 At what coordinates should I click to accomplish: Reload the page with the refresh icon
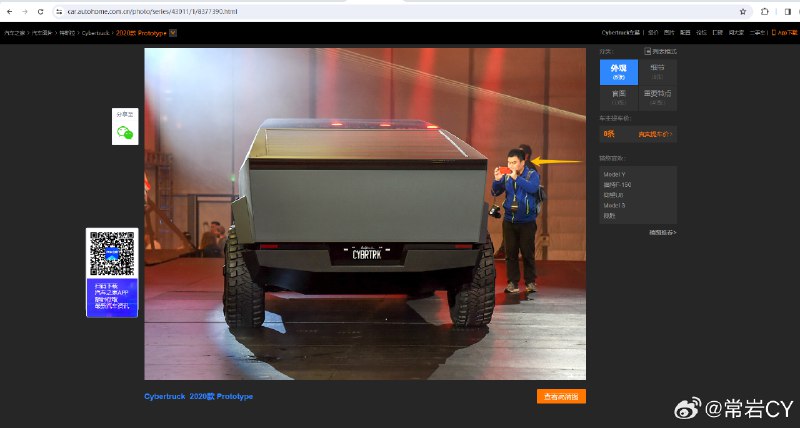(41, 11)
